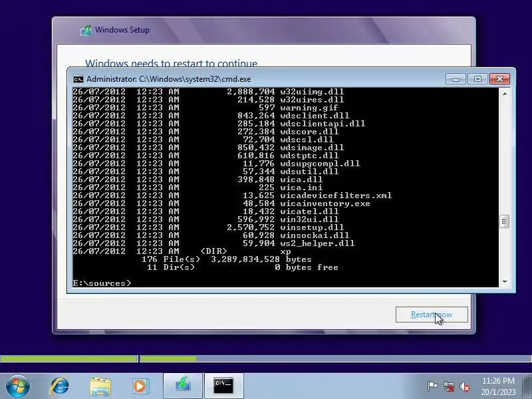Click the E:\sources> command prompt line
Image resolution: width=532 pixels, height=399 pixels.
point(102,283)
